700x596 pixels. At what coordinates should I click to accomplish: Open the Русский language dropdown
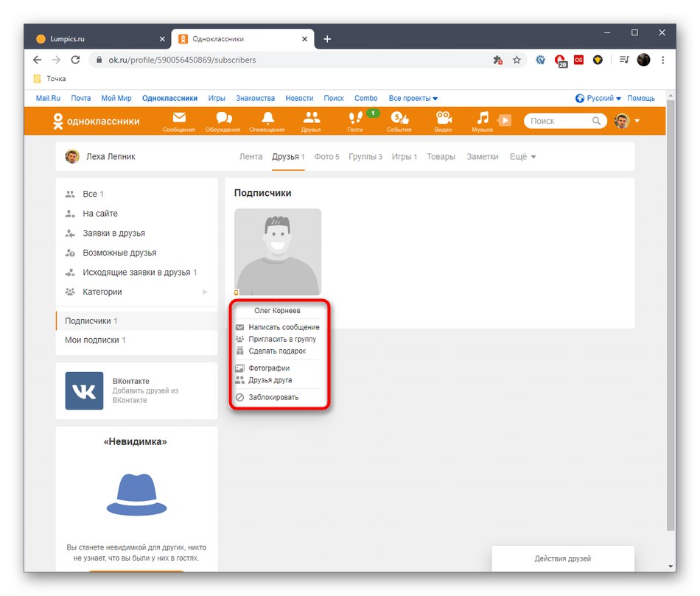tap(598, 98)
